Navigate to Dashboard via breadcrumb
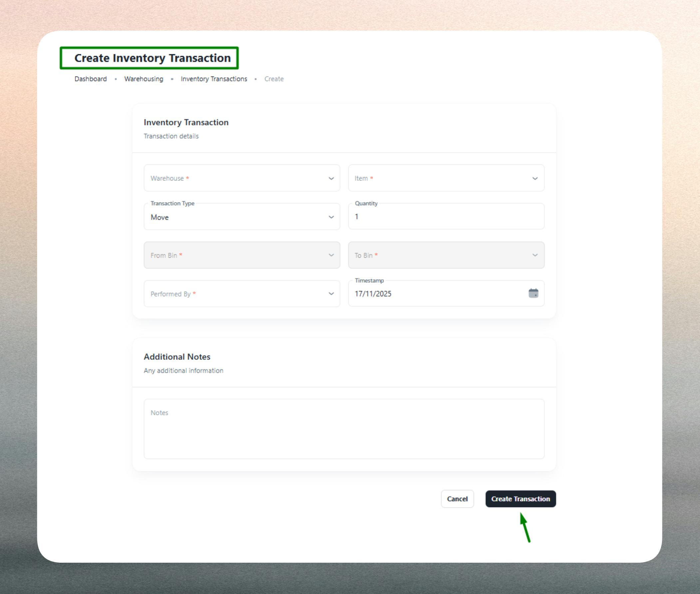700x594 pixels. click(90, 79)
